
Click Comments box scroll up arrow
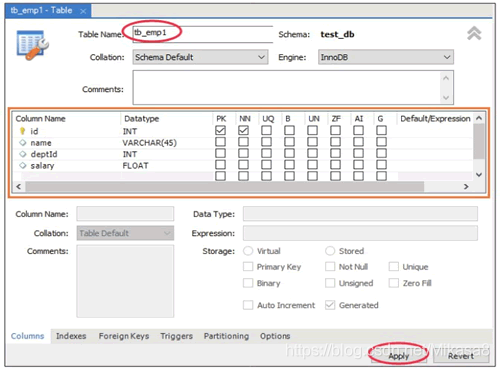point(446,78)
